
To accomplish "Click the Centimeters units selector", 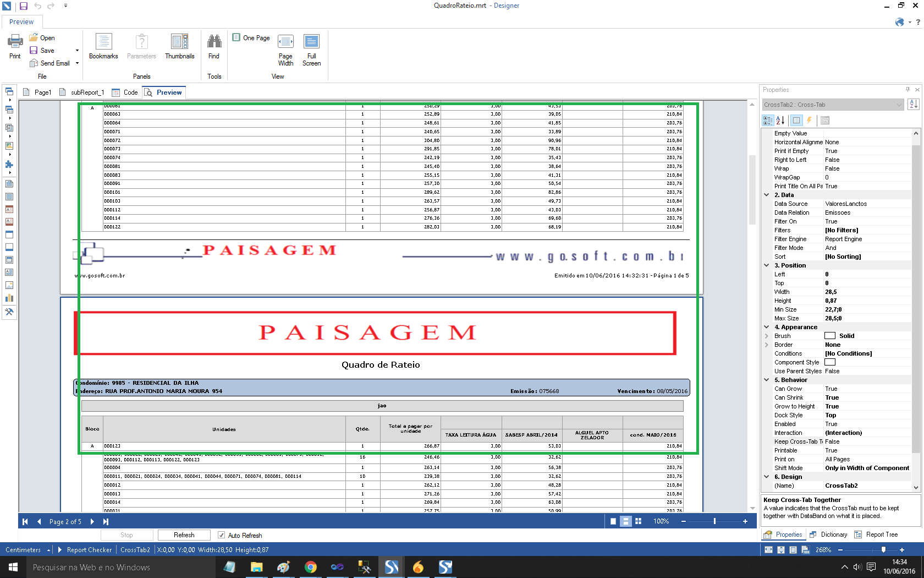I will [x=27, y=550].
